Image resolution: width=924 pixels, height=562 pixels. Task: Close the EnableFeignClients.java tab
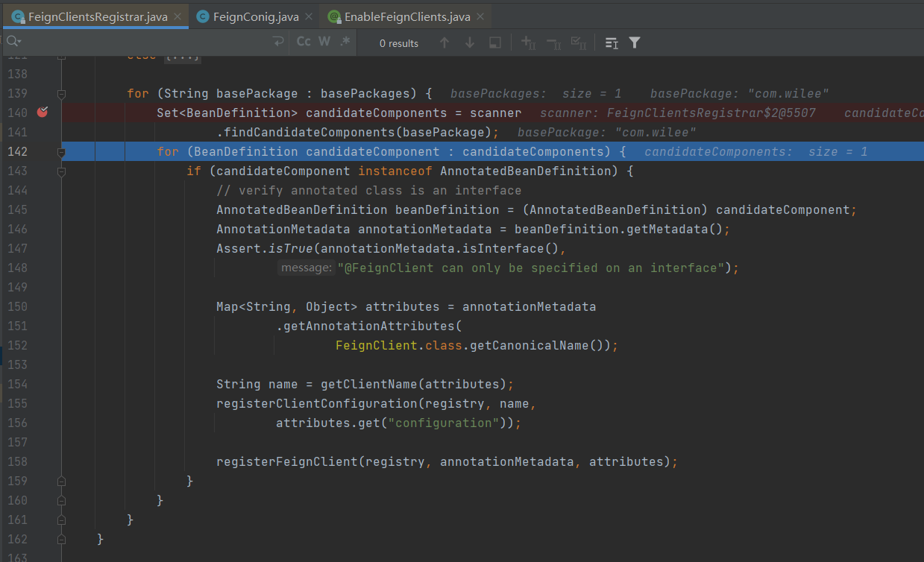click(480, 16)
